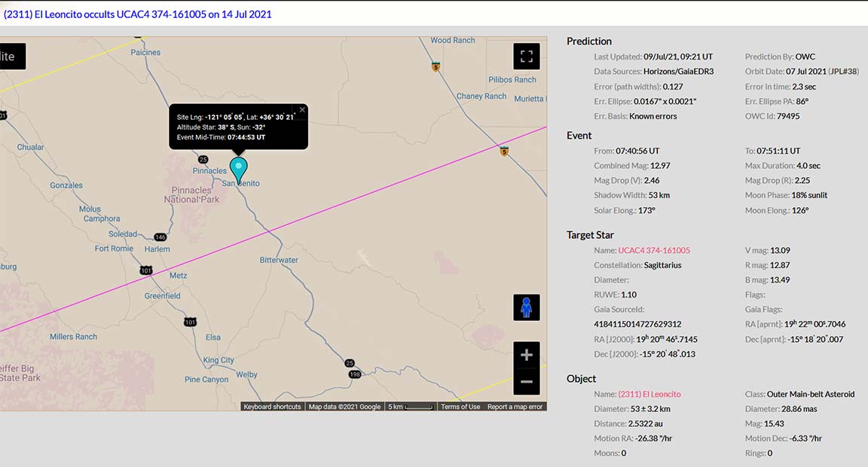Click the V mag 13.09 value

tap(780, 250)
